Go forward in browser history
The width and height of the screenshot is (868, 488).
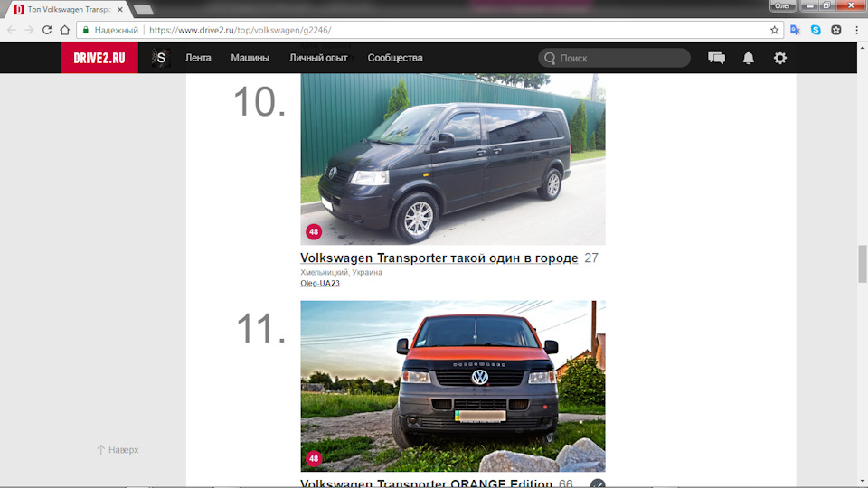click(29, 30)
